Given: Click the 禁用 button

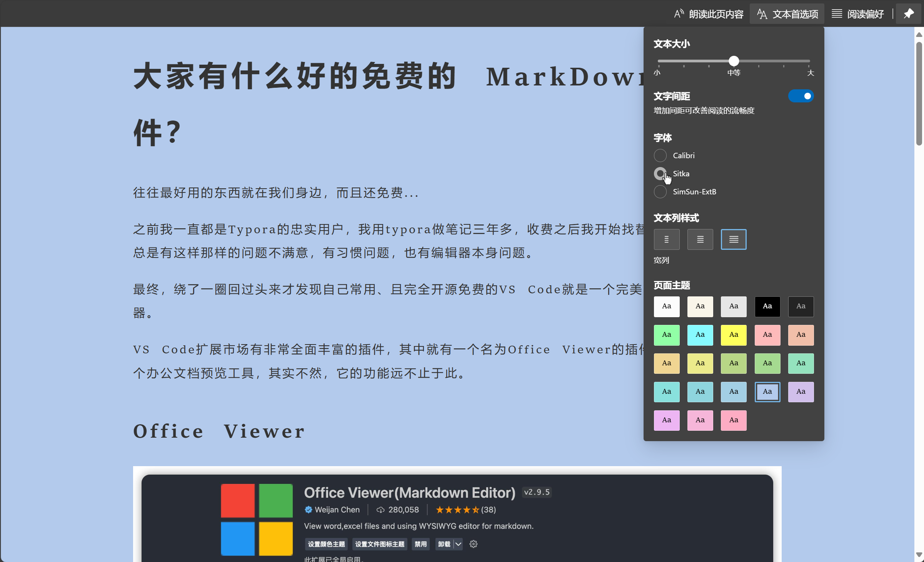Looking at the screenshot, I should coord(420,544).
